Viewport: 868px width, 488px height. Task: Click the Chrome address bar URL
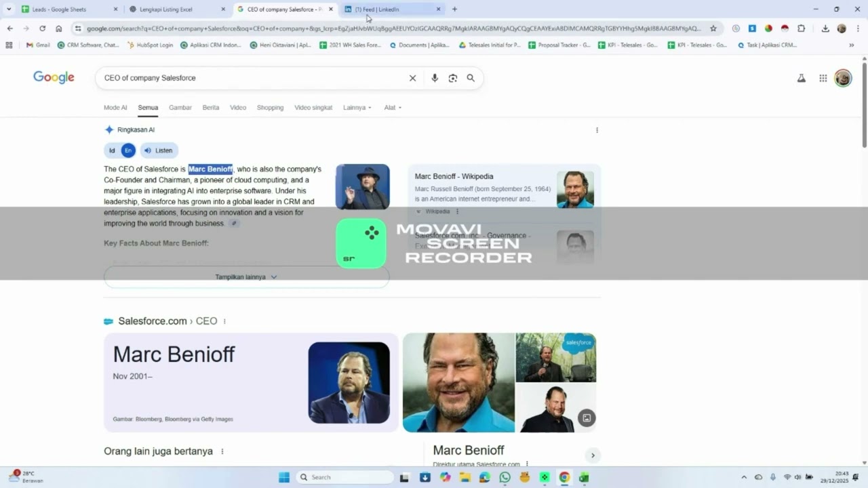pyautogui.click(x=394, y=28)
